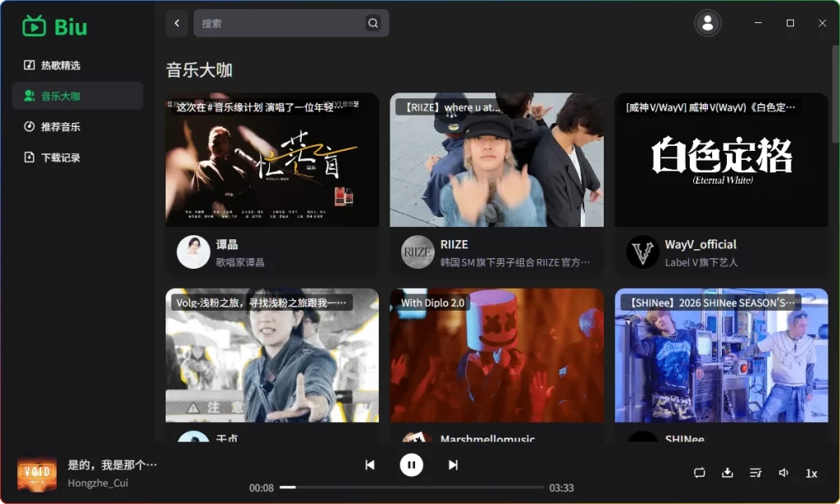This screenshot has height=504, width=840.
Task: Open the 谭晶 video thumbnail
Action: [272, 160]
